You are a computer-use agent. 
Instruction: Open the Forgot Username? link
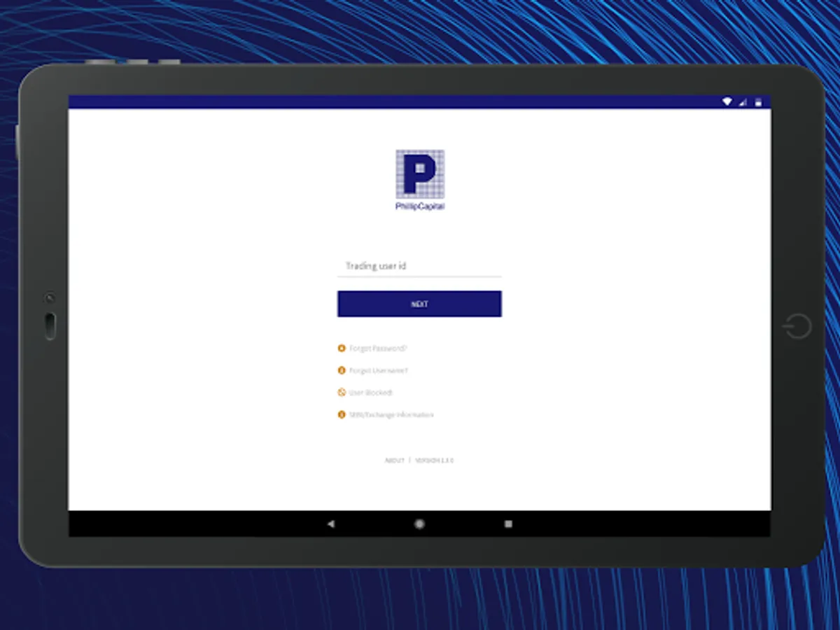[378, 370]
